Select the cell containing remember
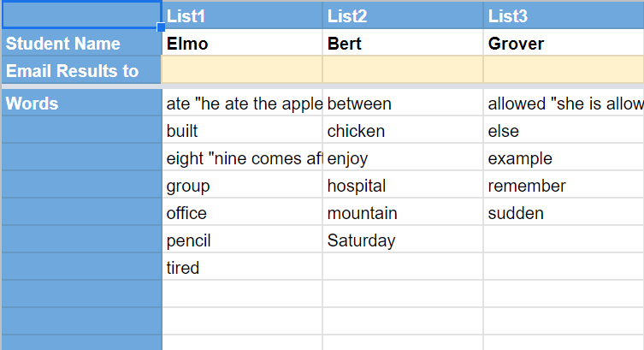The width and height of the screenshot is (644, 350). coord(563,186)
